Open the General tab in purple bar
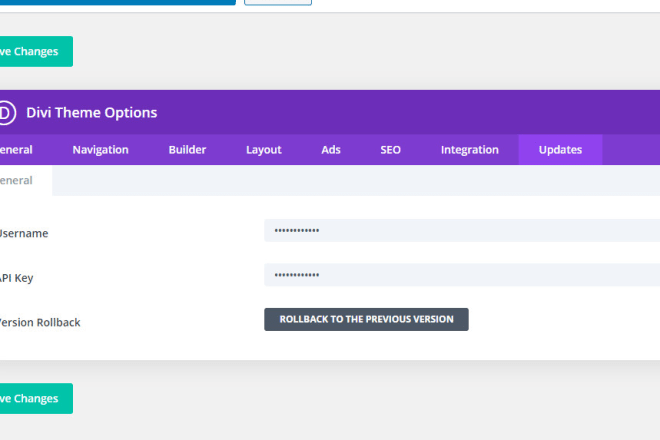 [17, 149]
